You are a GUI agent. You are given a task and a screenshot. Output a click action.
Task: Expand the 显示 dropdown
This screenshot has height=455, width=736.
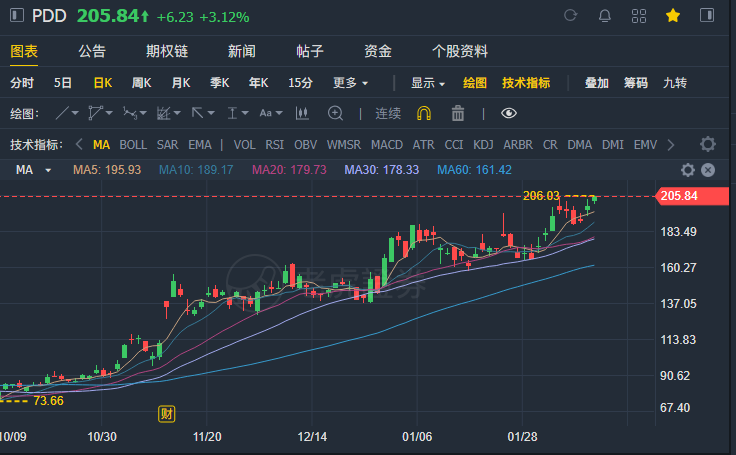(x=428, y=83)
